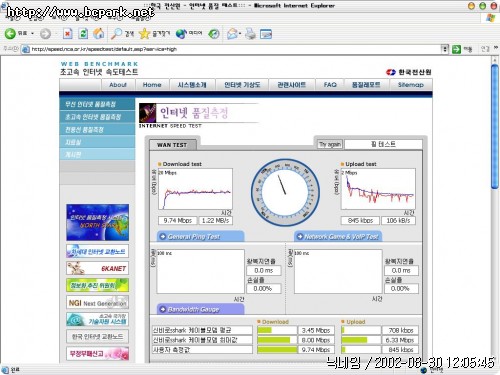
Task: Open the 기술지원 시스템 banner
Action: click(x=97, y=319)
